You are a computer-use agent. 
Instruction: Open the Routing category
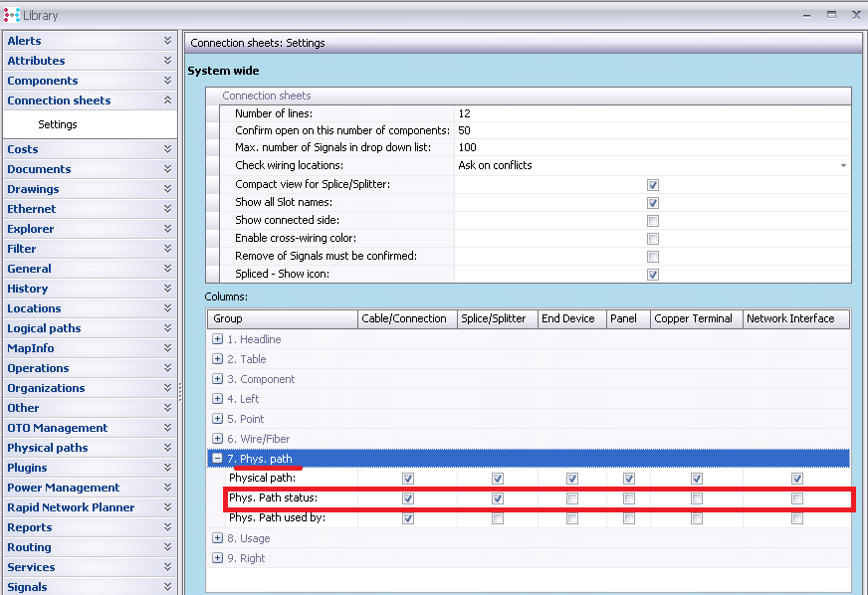coord(90,547)
